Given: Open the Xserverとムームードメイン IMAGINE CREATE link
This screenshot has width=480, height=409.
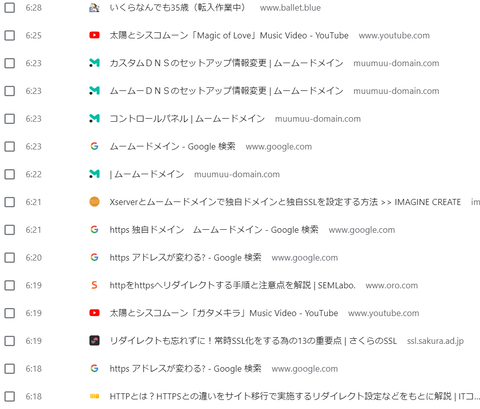Looking at the screenshot, I should (285, 202).
